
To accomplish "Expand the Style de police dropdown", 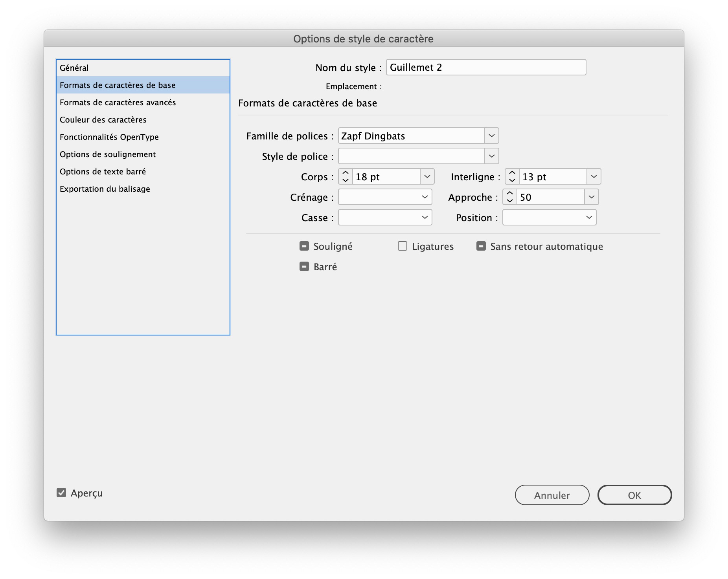I will tap(491, 156).
